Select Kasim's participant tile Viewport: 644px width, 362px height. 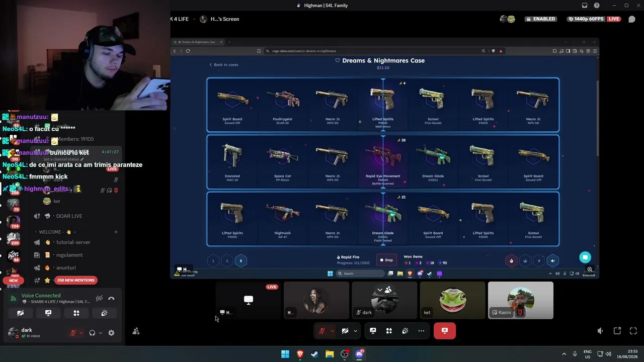point(521,300)
